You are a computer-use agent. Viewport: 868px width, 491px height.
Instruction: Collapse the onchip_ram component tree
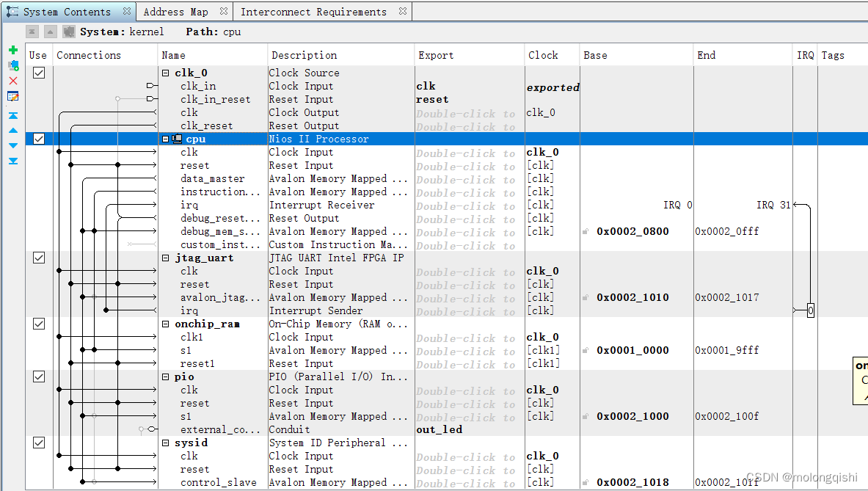[x=166, y=324]
